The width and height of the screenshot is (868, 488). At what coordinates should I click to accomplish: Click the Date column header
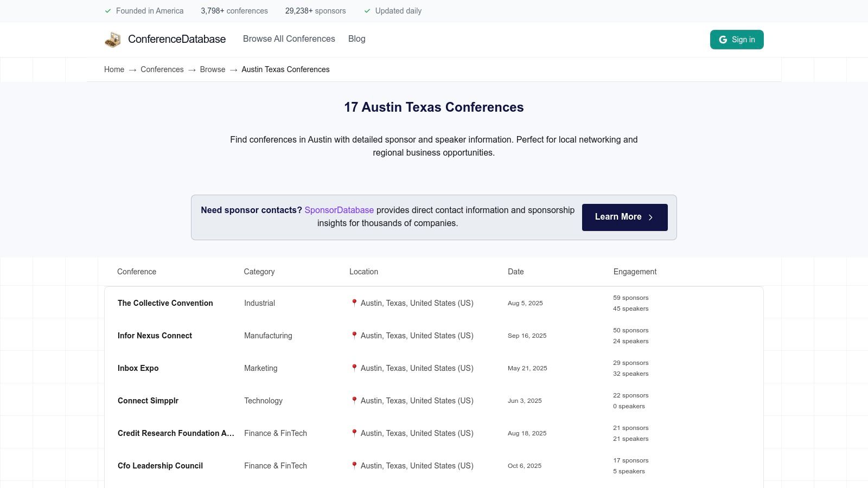515,272
